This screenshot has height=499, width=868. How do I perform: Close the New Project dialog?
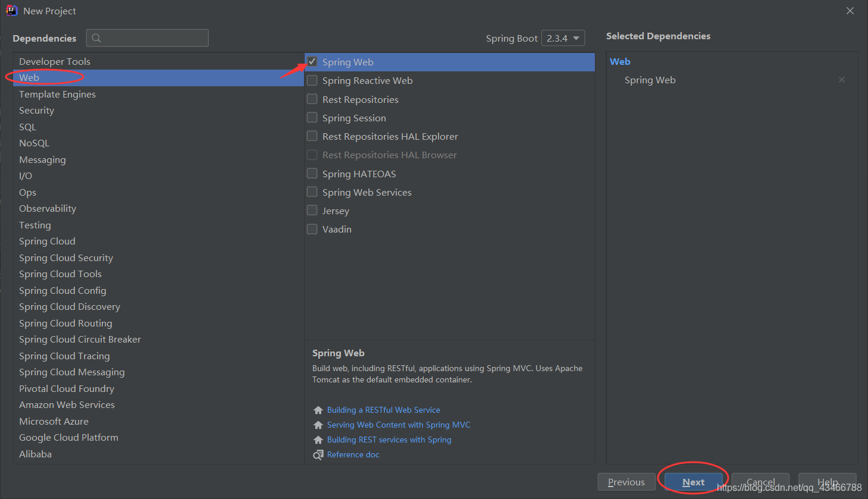pyautogui.click(x=850, y=11)
